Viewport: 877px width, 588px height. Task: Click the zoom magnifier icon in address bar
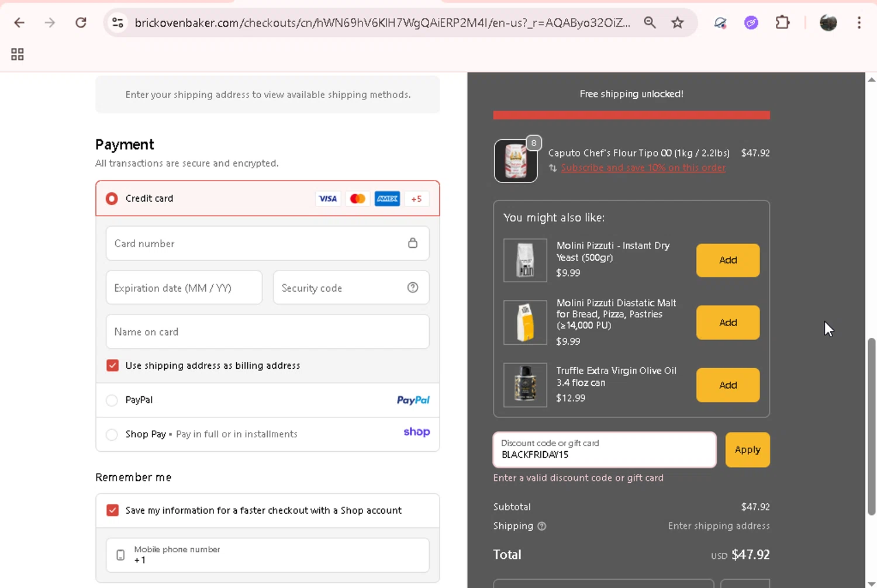[650, 23]
